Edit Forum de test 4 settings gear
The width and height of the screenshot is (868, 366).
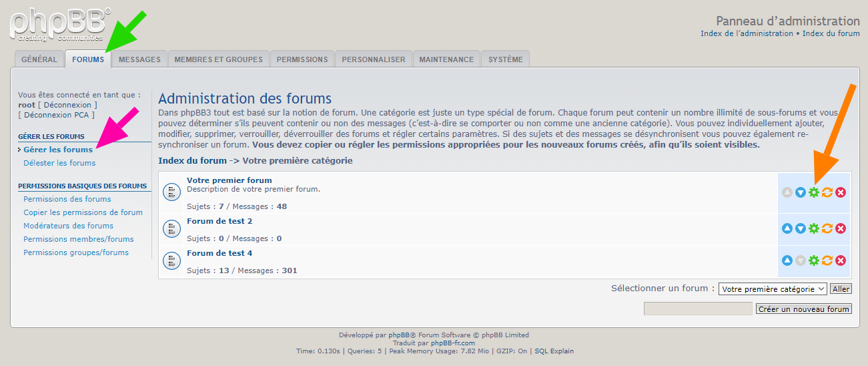click(x=813, y=260)
